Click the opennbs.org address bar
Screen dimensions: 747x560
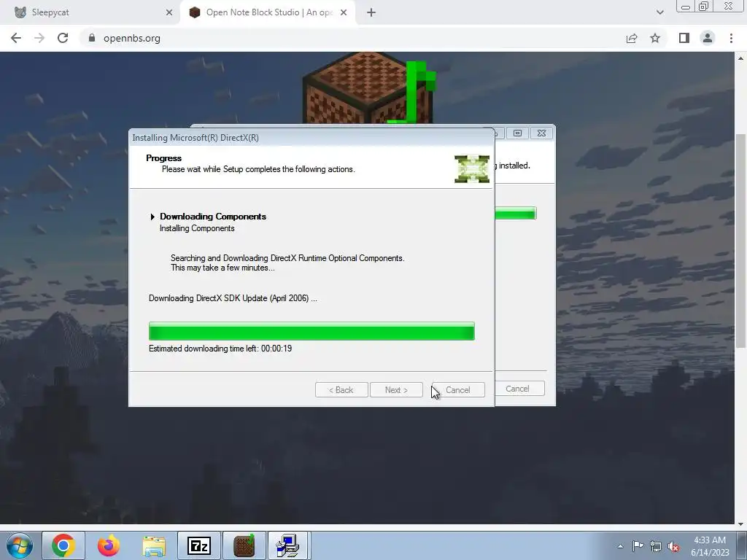tap(352, 38)
